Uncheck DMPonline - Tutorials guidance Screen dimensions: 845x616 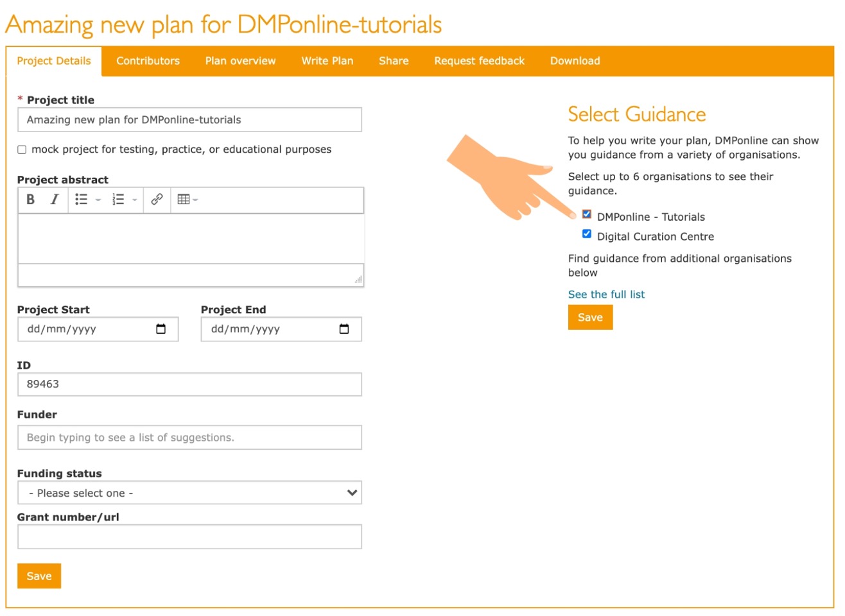586,214
